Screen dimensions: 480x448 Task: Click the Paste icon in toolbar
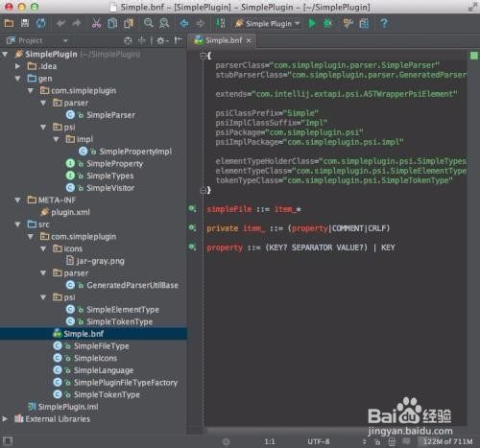pos(129,23)
